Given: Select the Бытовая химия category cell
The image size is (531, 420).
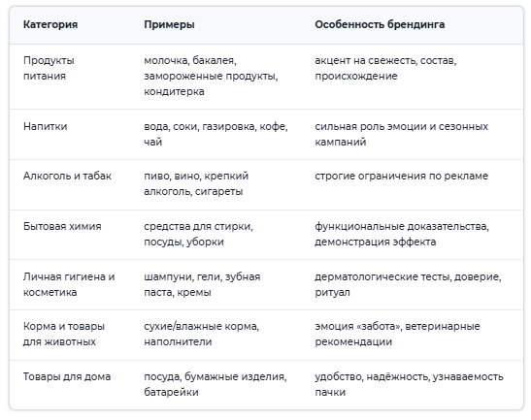Looking at the screenshot, I should pos(62,226).
